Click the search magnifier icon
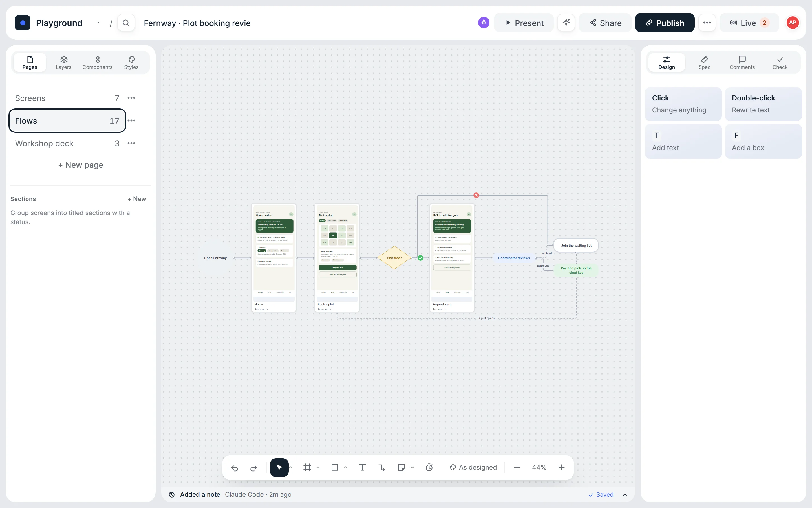Screen dimensions: 812x508 pos(126,23)
